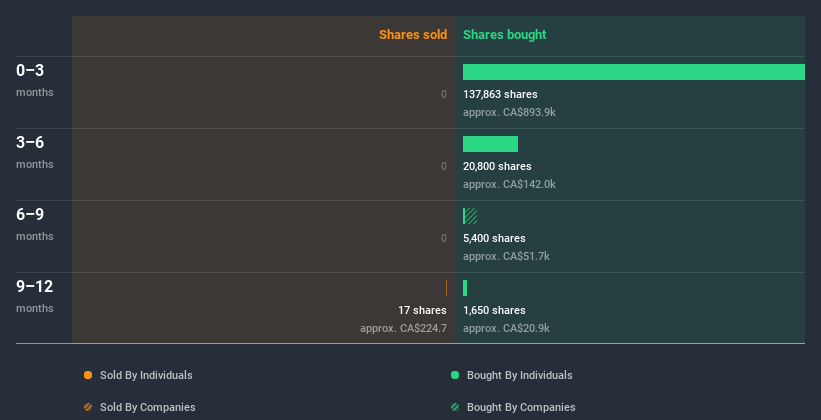Click the 0–3 months green bought bar

coord(634,72)
